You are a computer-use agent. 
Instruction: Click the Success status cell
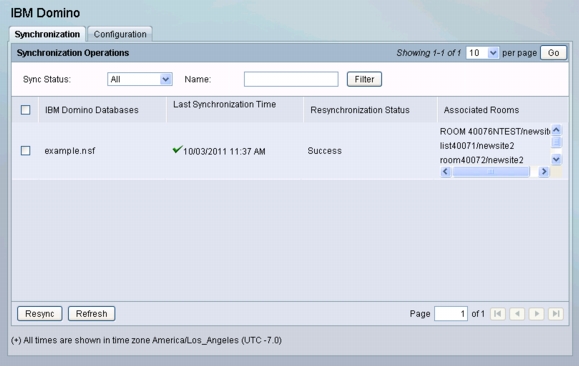point(325,151)
